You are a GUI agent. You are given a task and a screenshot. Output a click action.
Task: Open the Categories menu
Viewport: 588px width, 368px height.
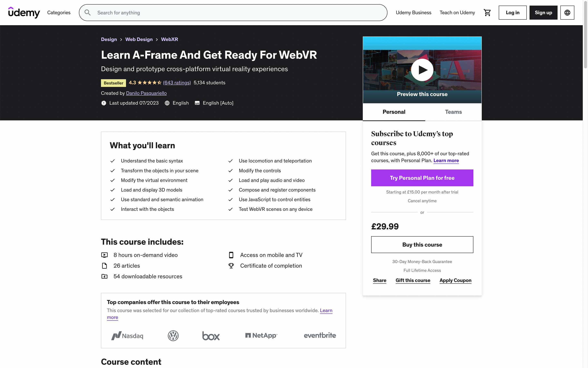pyautogui.click(x=59, y=13)
